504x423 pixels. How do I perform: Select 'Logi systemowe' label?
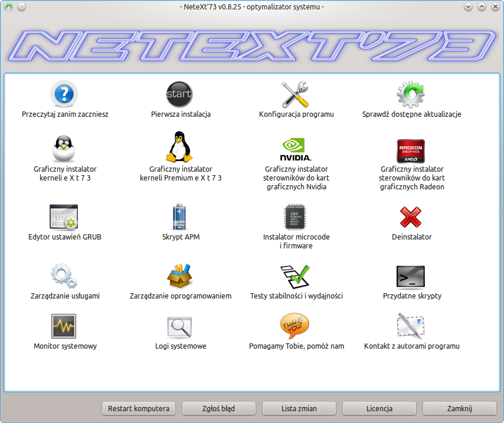(x=181, y=346)
